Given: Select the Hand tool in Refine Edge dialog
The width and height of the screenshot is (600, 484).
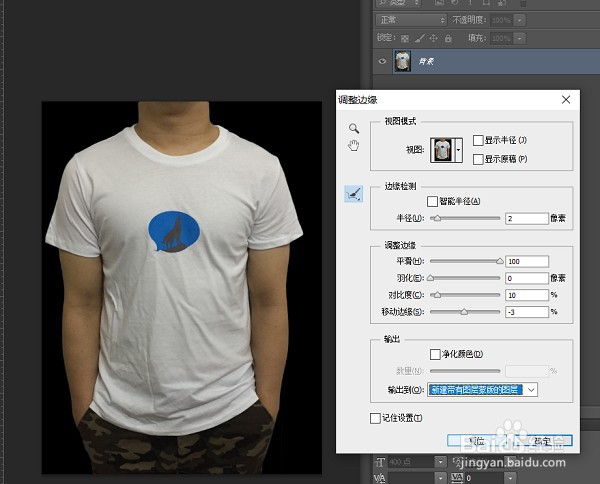Looking at the screenshot, I should click(x=354, y=145).
